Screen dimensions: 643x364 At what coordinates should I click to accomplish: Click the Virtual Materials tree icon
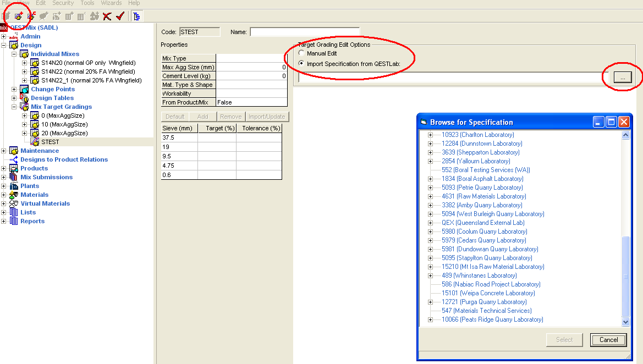coord(14,203)
